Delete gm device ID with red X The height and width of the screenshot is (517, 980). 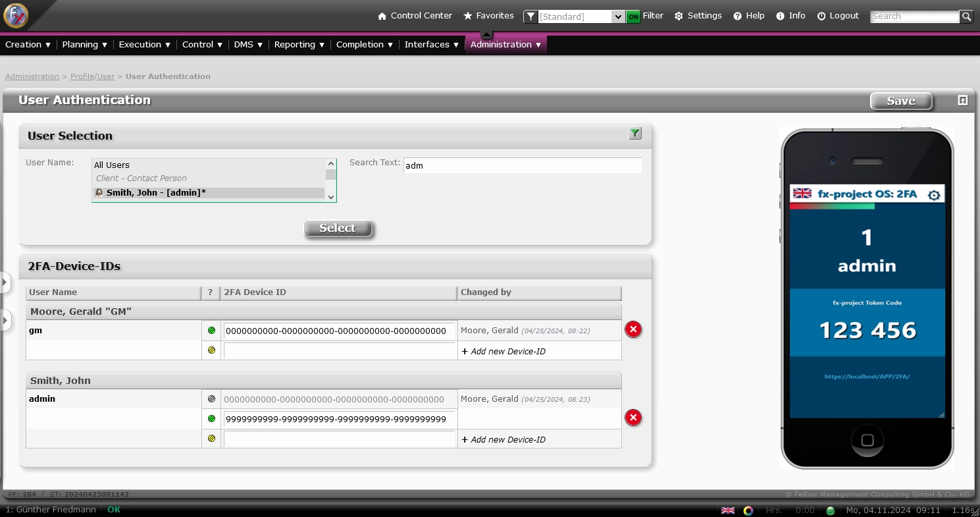tap(633, 329)
